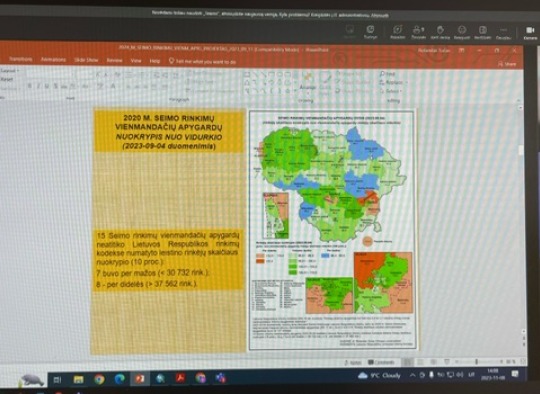The image size is (540, 394).
Task: Click the Share button in PowerPoint
Action: coord(507,64)
